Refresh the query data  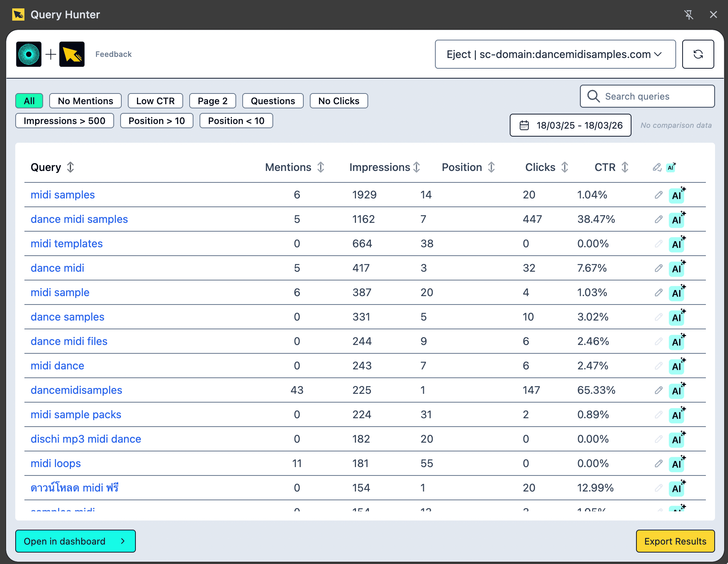click(x=698, y=54)
